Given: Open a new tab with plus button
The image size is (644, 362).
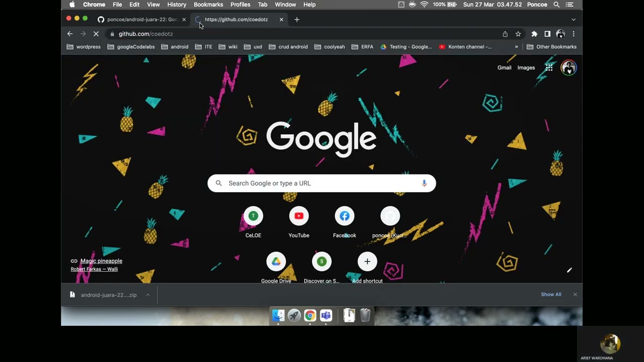Looking at the screenshot, I should pos(297,20).
